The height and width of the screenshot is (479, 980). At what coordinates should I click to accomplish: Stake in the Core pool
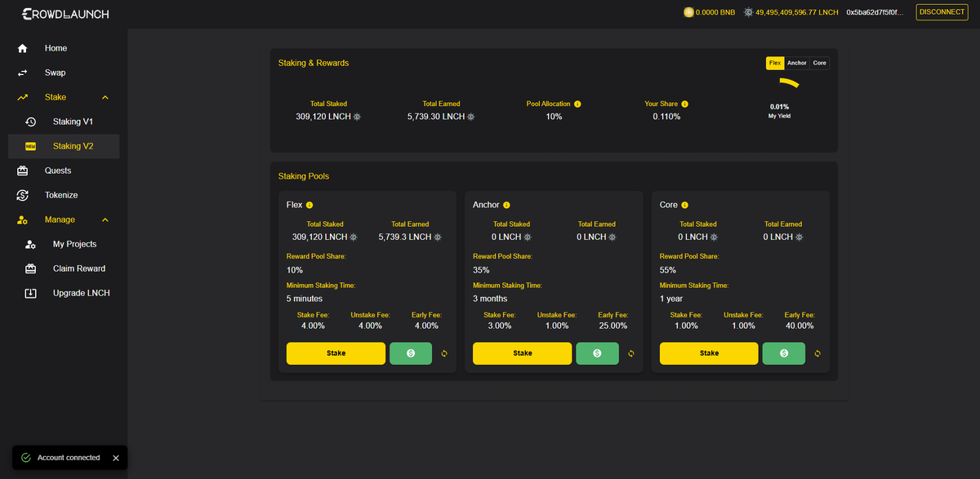709,353
